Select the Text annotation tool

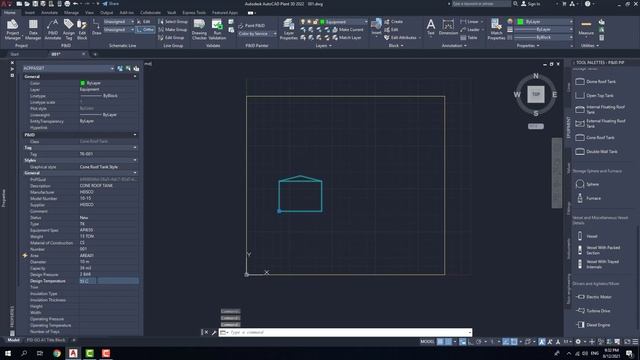pyautogui.click(x=431, y=27)
